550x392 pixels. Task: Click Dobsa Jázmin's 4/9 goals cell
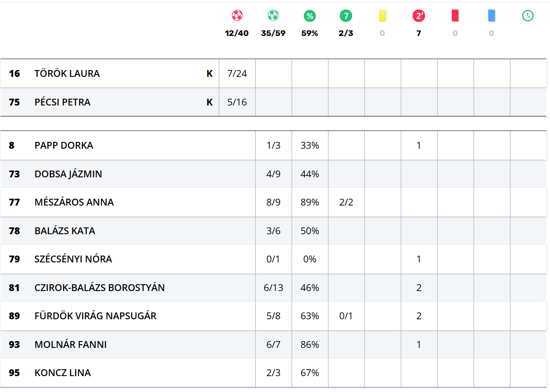[x=273, y=174]
